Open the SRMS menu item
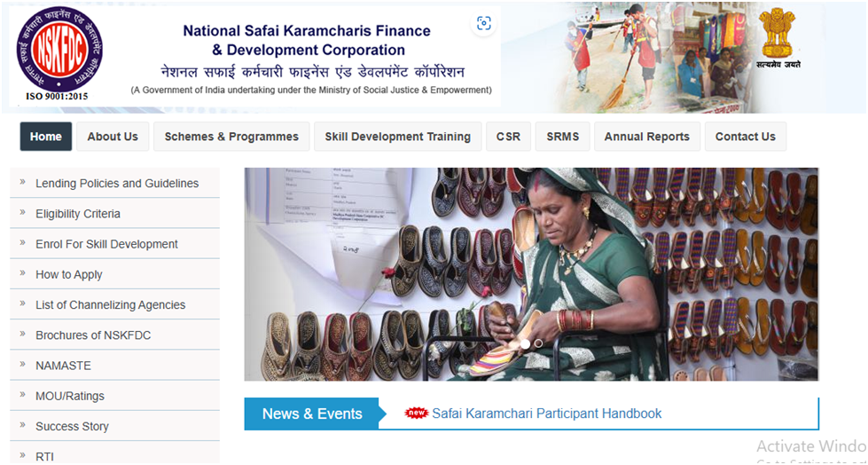Image resolution: width=868 pixels, height=465 pixels. tap(562, 137)
